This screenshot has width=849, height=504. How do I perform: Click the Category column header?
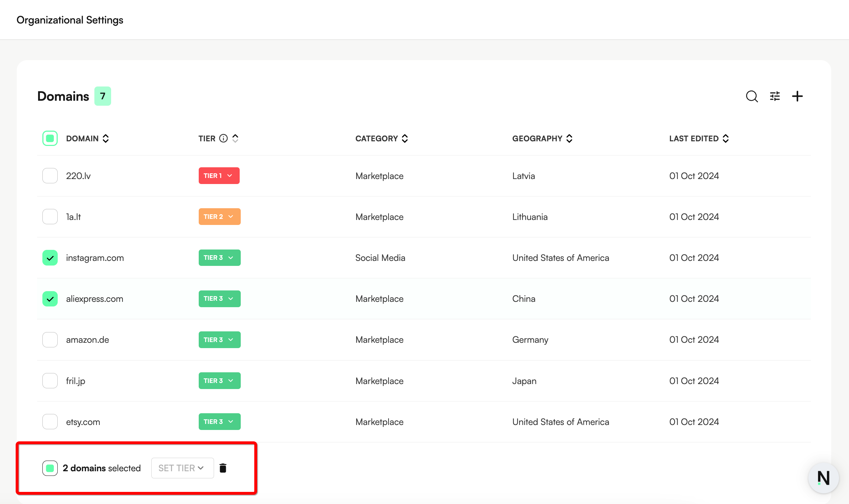(x=377, y=138)
